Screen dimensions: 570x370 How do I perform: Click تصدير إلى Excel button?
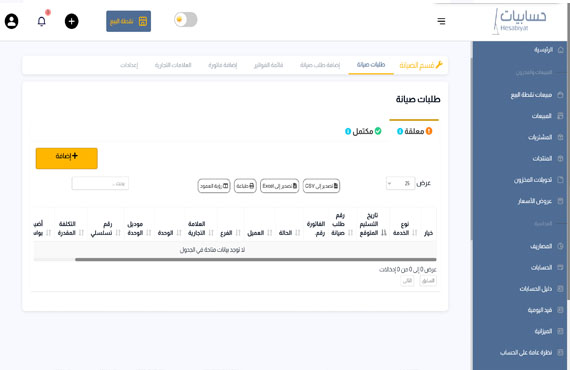[280, 186]
